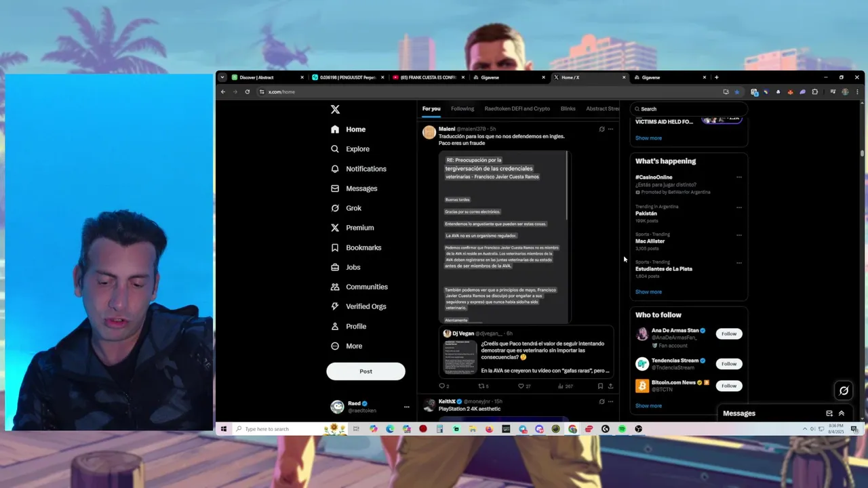Open Home from the sidebar
Screen dimensions: 868x488
[349, 129]
